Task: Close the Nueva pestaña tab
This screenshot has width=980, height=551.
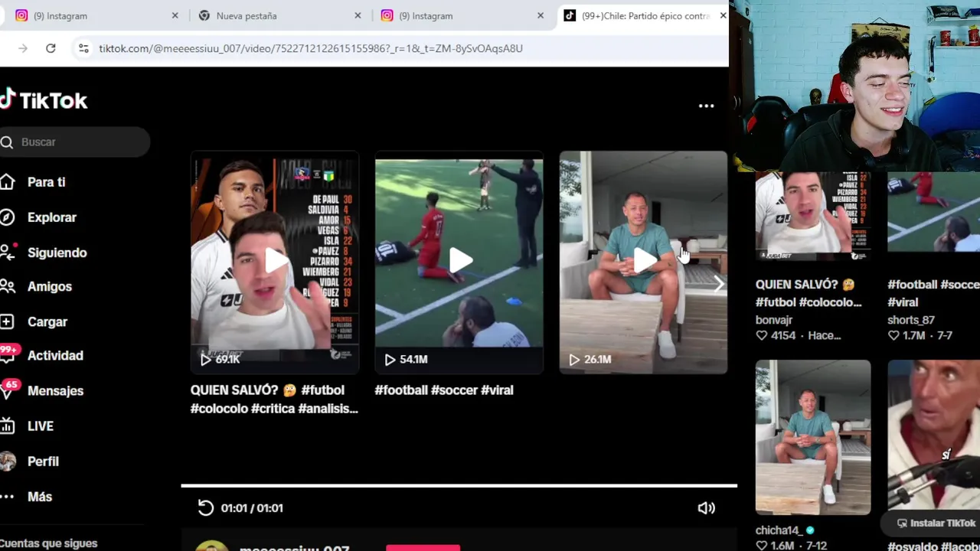Action: 358,15
